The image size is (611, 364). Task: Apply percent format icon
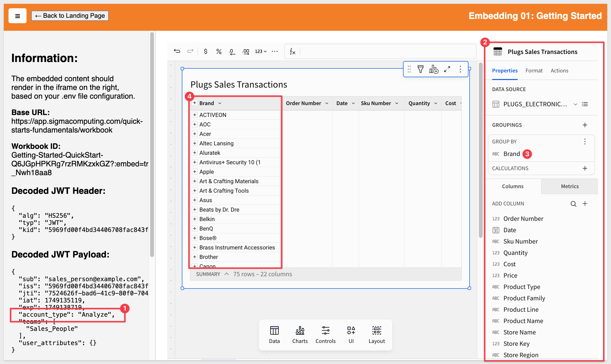click(x=219, y=51)
